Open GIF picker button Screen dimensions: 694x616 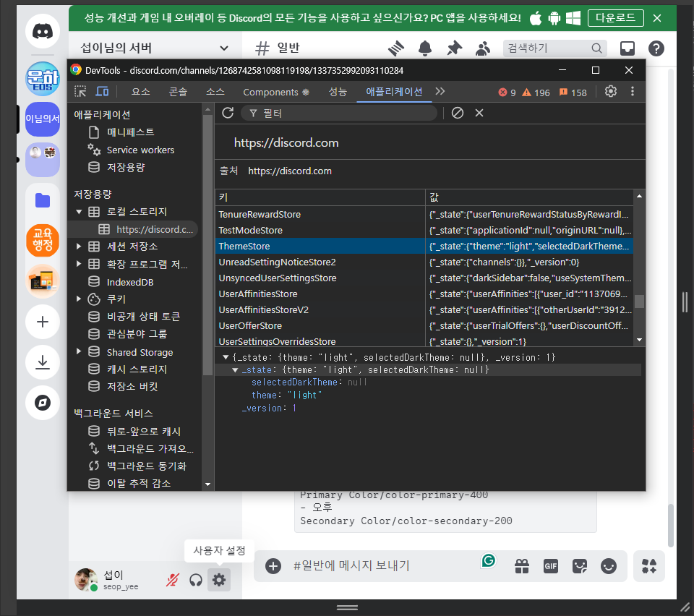pyautogui.click(x=551, y=566)
